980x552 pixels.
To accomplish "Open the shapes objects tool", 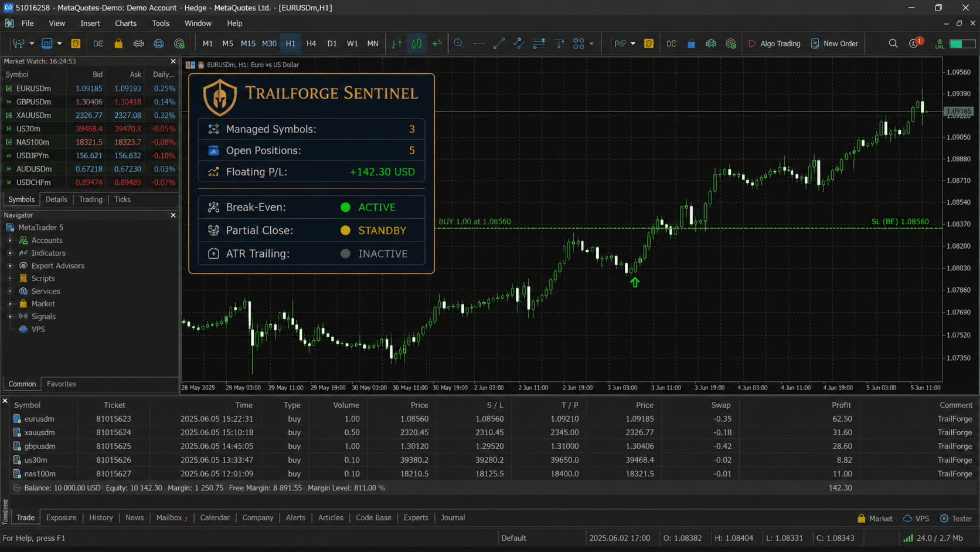I will [579, 43].
